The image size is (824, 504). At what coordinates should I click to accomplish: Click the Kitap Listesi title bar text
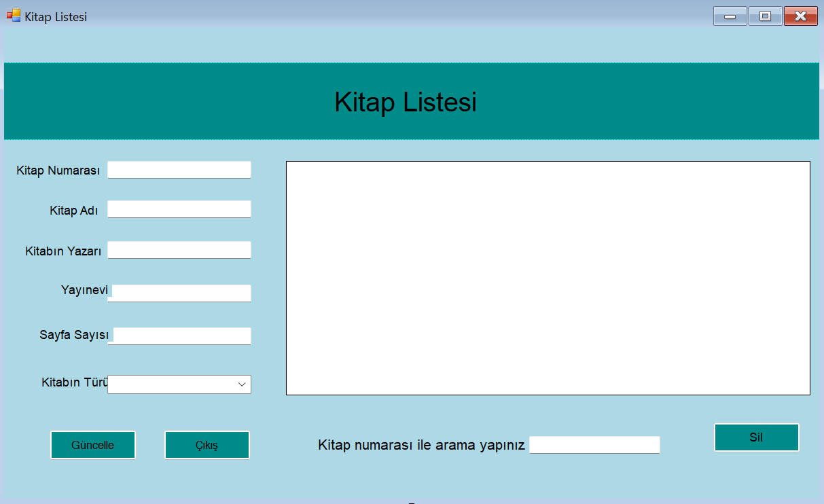tap(56, 17)
